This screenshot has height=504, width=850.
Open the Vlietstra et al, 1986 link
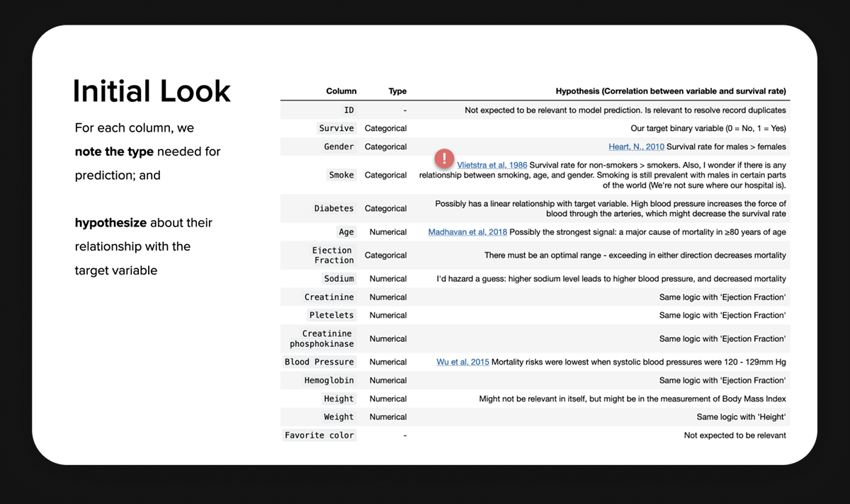click(x=492, y=166)
